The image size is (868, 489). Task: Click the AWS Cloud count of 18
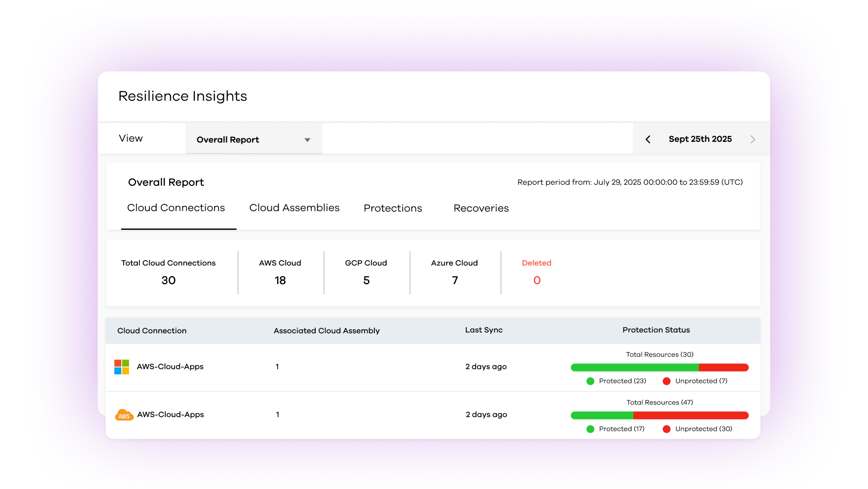click(280, 281)
